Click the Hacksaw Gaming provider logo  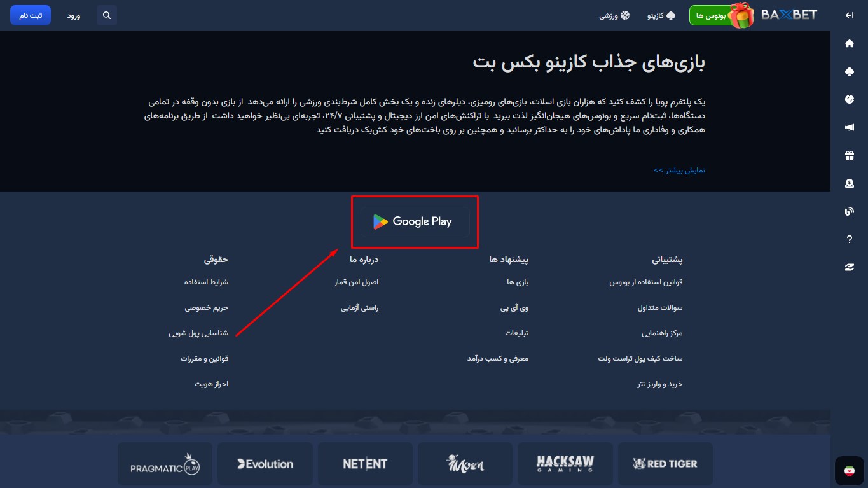click(565, 464)
